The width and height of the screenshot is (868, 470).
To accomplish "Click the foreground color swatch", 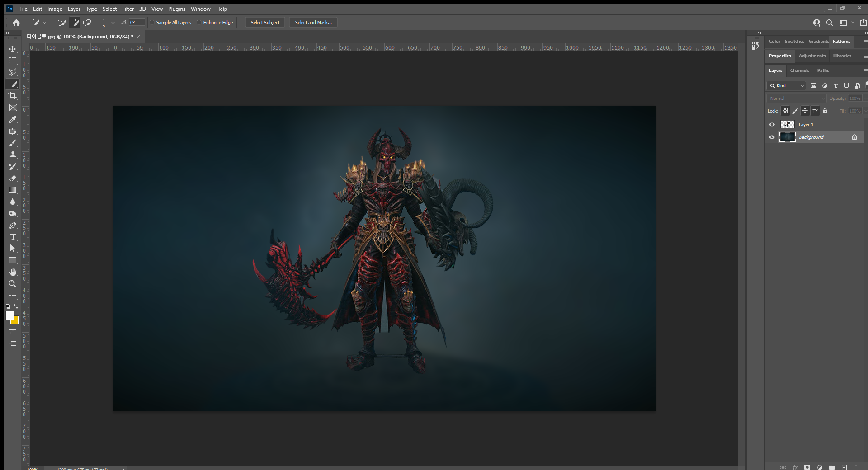I will click(x=9, y=315).
